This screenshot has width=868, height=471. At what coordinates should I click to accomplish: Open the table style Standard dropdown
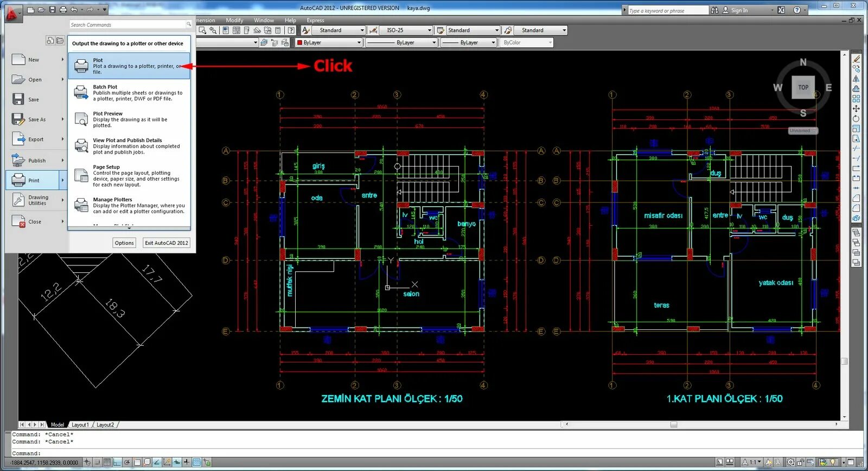coord(473,30)
